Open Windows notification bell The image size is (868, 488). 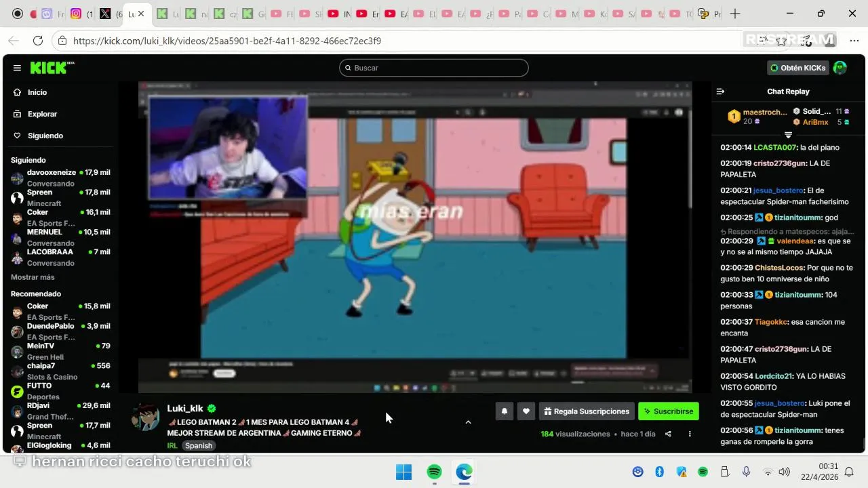tap(849, 472)
